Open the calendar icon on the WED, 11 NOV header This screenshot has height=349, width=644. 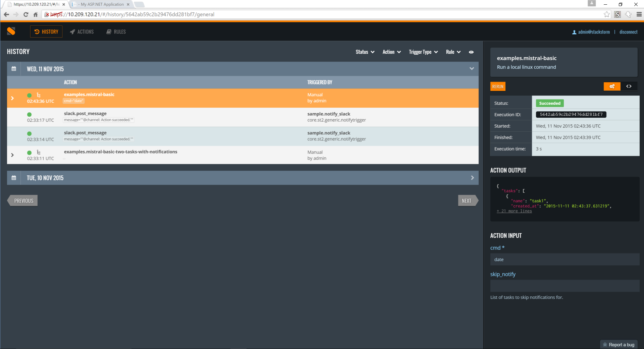pos(14,69)
